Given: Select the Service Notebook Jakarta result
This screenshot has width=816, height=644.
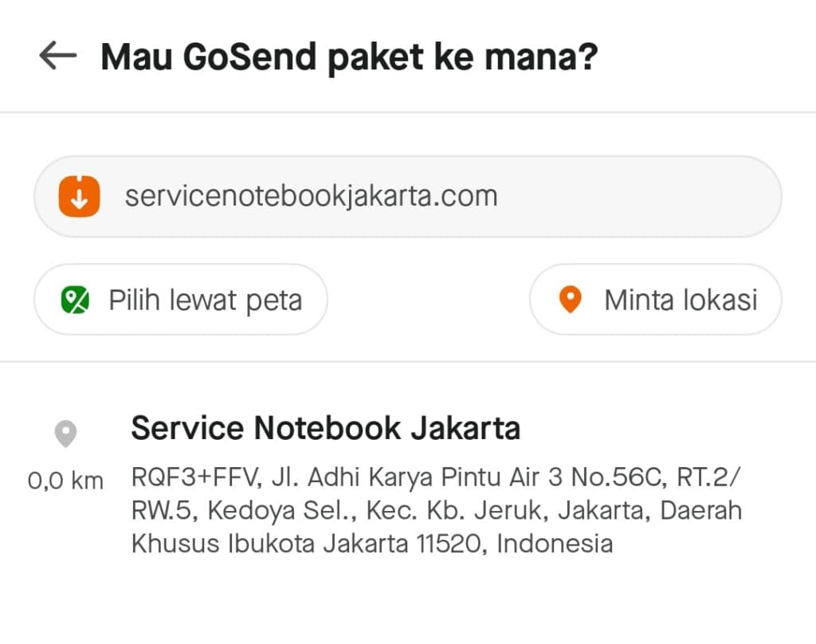Looking at the screenshot, I should pyautogui.click(x=325, y=428).
